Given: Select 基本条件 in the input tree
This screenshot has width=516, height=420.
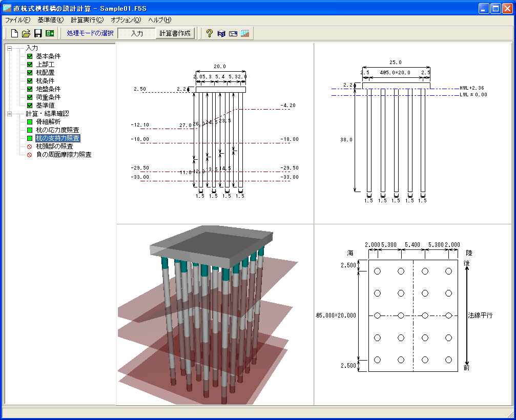Looking at the screenshot, I should [48, 56].
